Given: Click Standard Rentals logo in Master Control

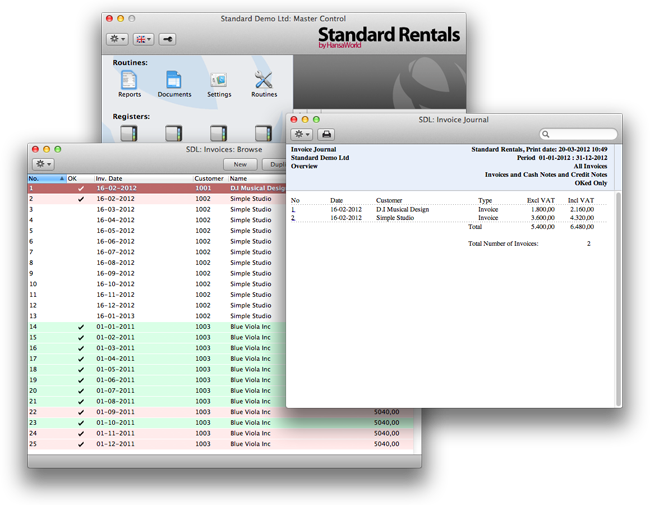Looking at the screenshot, I should point(388,36).
